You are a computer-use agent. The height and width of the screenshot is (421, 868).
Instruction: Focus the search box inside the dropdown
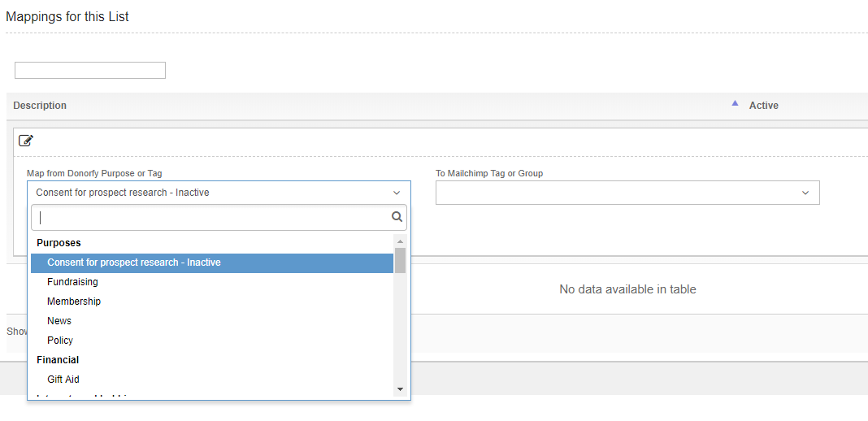coord(211,217)
